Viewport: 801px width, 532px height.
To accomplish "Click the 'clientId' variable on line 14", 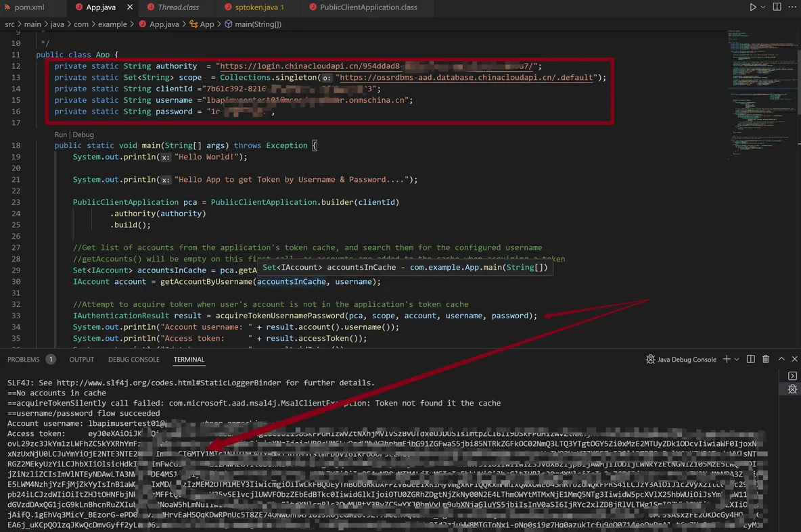I will point(174,89).
